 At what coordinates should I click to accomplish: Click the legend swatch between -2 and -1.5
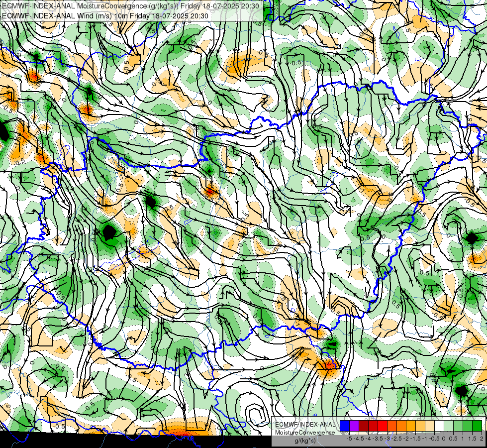tap(411, 426)
